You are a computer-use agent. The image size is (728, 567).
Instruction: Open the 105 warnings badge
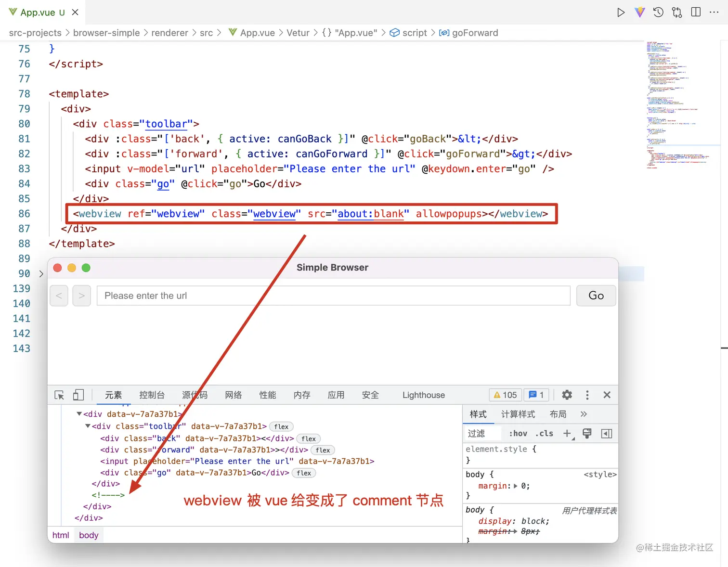coord(505,395)
